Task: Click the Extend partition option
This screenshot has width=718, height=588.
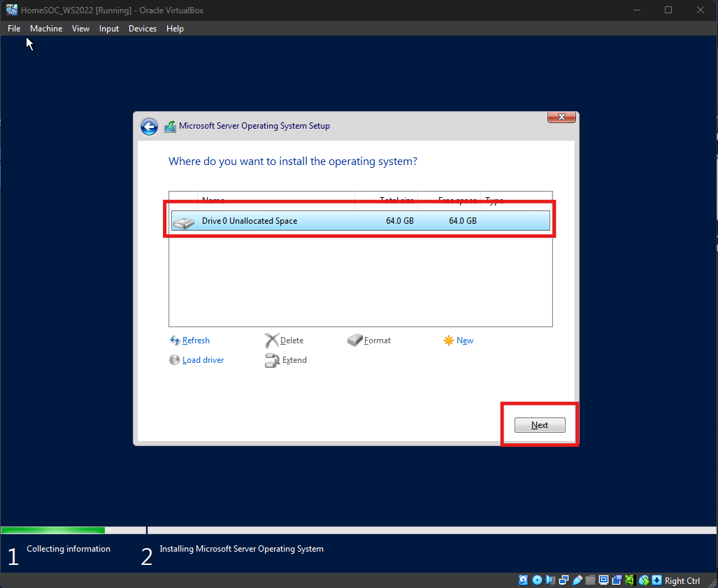Action: (x=294, y=360)
